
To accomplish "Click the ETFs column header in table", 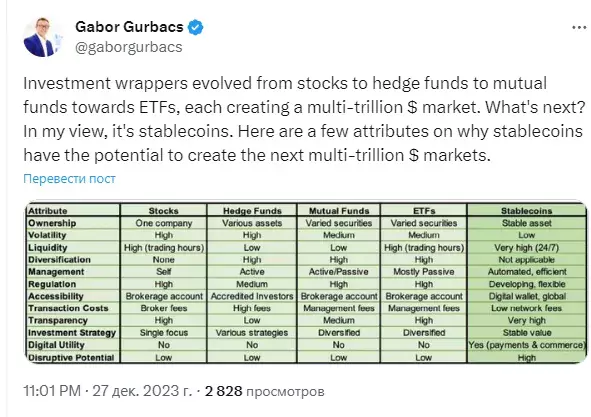I will pyautogui.click(x=424, y=211).
